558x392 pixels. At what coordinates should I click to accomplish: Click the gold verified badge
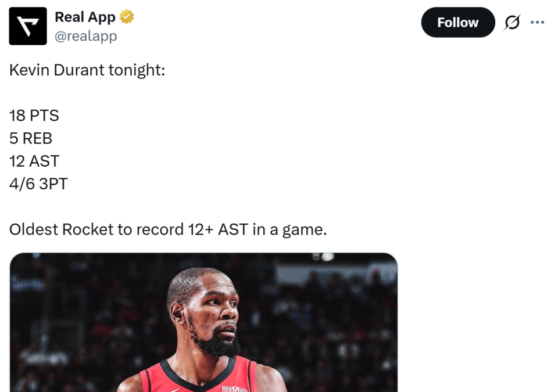127,17
